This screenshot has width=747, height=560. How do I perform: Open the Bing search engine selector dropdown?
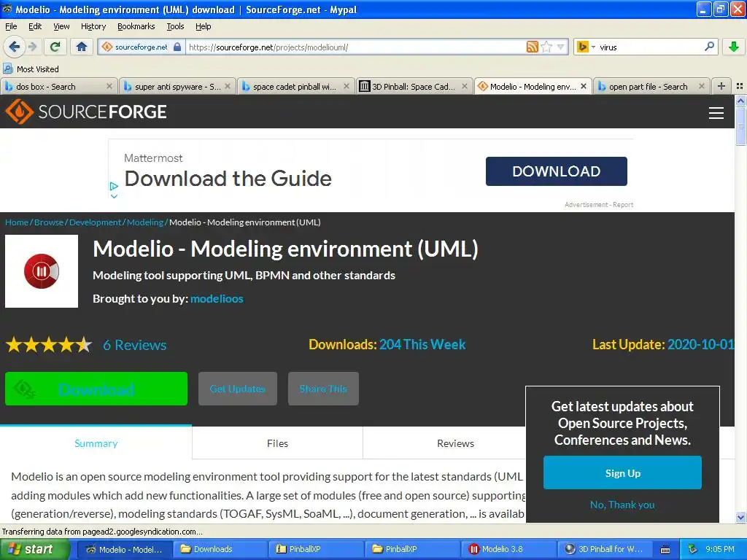coord(586,47)
